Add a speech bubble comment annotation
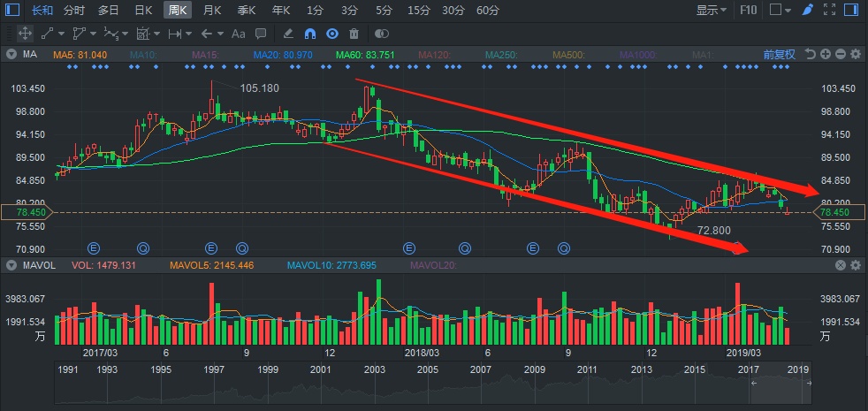 pyautogui.click(x=261, y=34)
